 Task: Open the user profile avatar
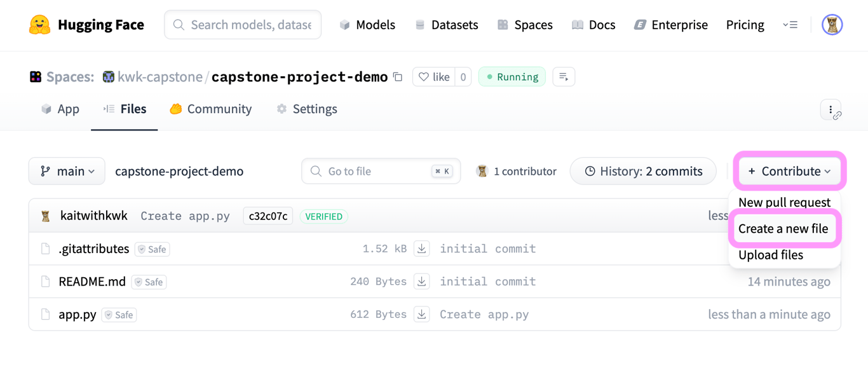click(832, 25)
